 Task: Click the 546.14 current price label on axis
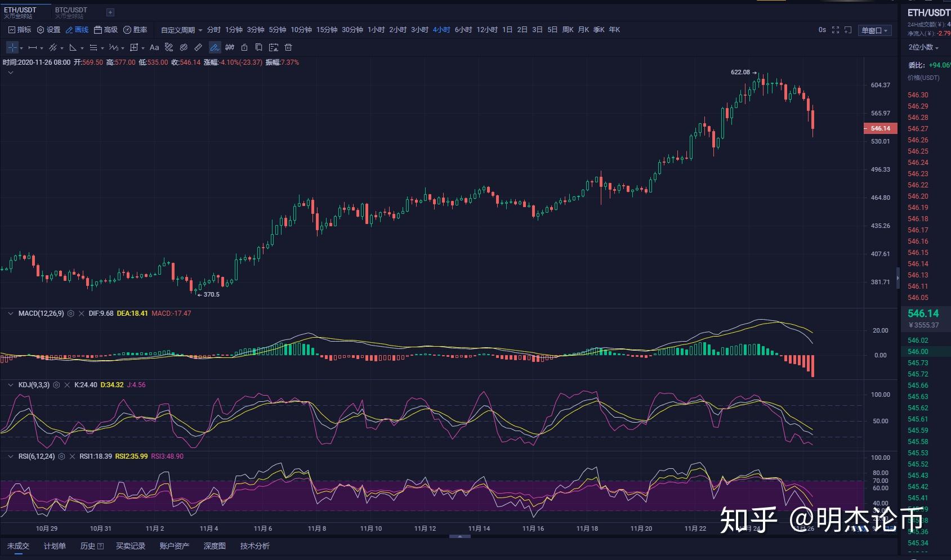click(880, 128)
